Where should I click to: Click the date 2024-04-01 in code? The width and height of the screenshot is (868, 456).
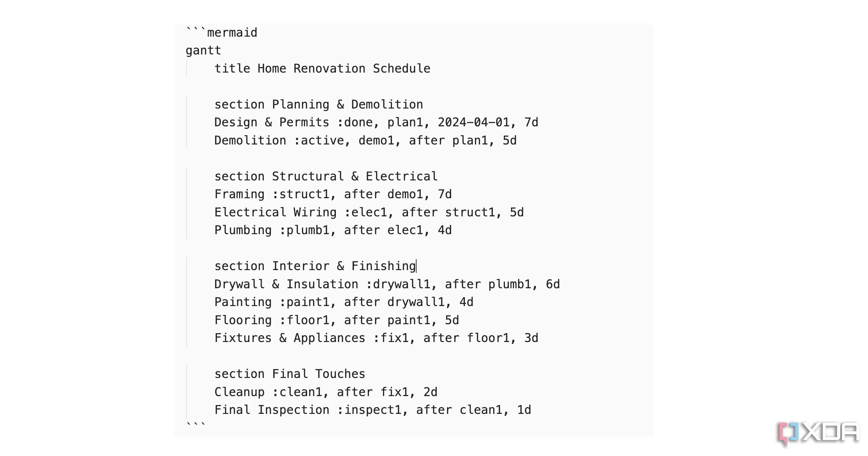point(473,122)
